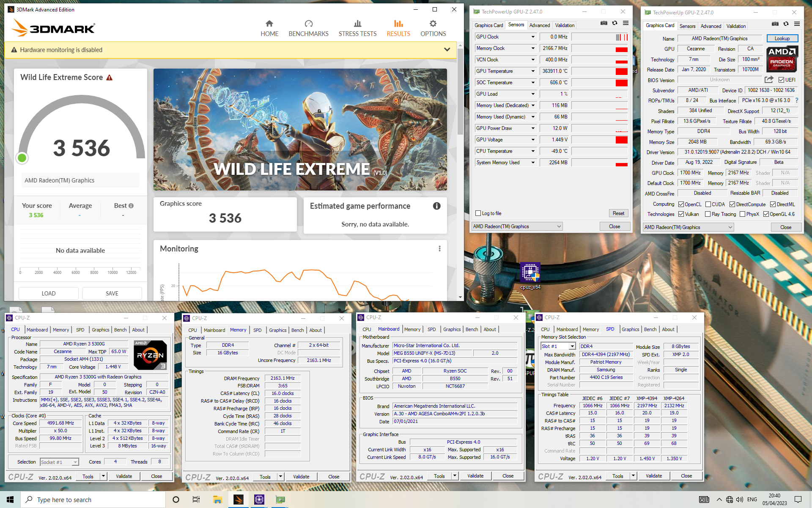Click 3DMark vertical scrollbar thumb
The image size is (812, 508).
pos(461,91)
